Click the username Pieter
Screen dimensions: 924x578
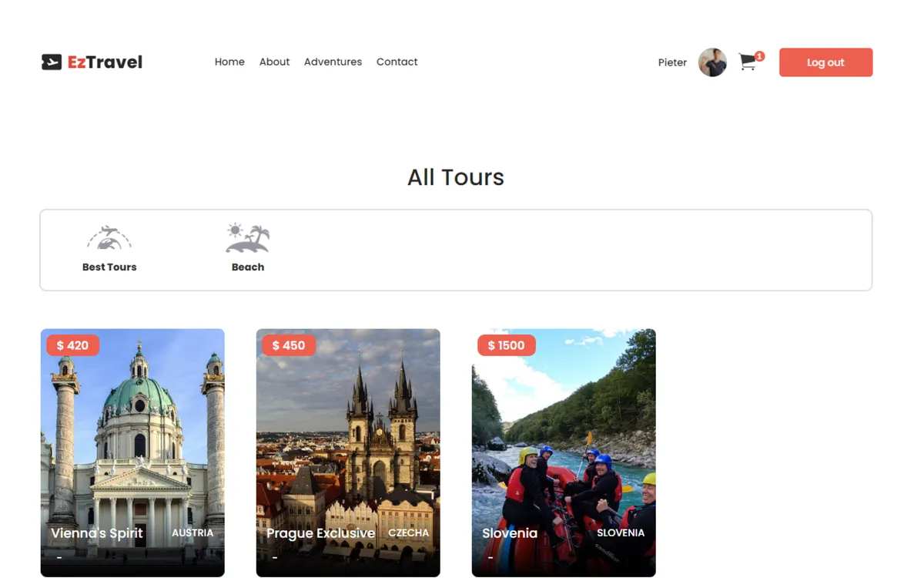point(672,62)
